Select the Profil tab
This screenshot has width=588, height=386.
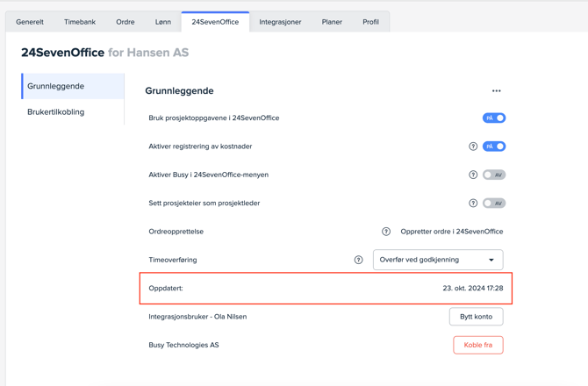[370, 22]
